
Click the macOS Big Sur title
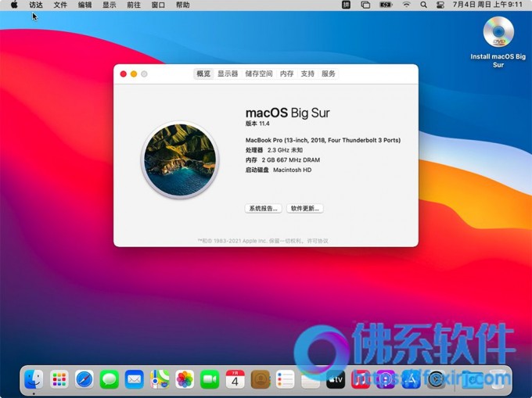point(288,113)
